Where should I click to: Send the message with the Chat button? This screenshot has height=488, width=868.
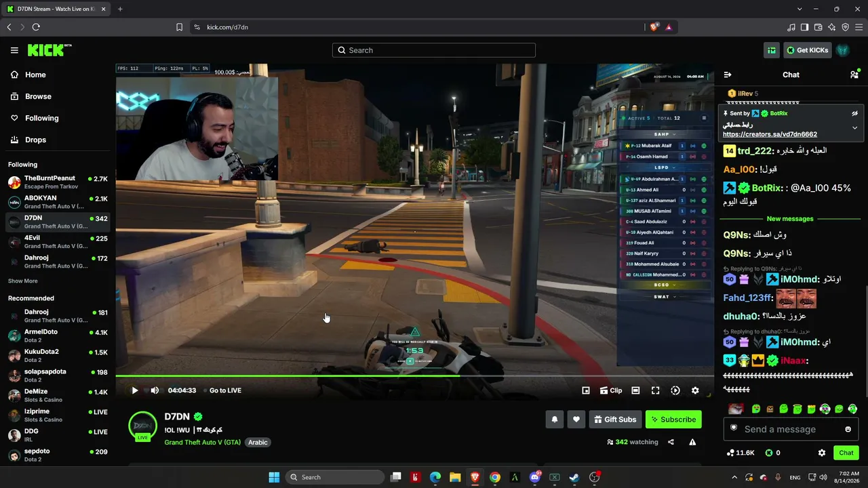point(846,453)
